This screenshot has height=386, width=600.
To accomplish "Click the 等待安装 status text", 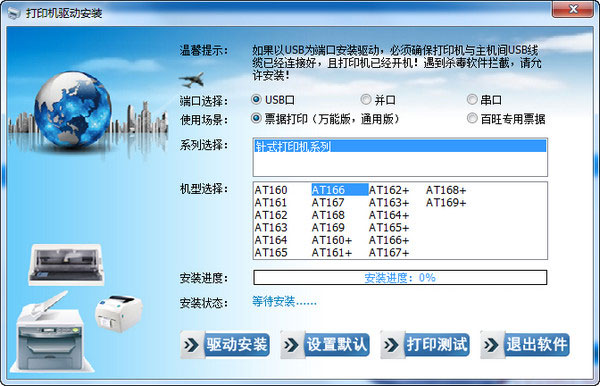I will tap(284, 302).
